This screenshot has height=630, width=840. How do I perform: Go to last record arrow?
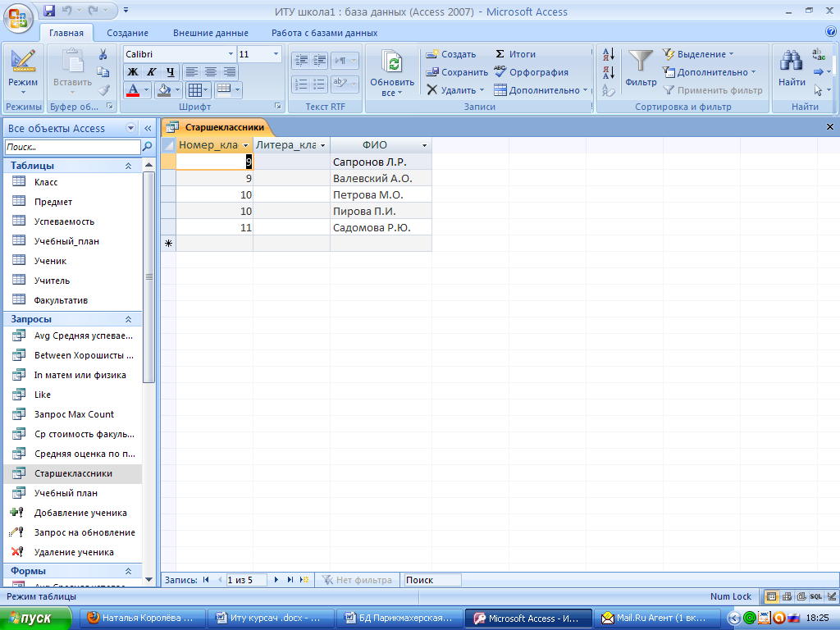tap(290, 580)
